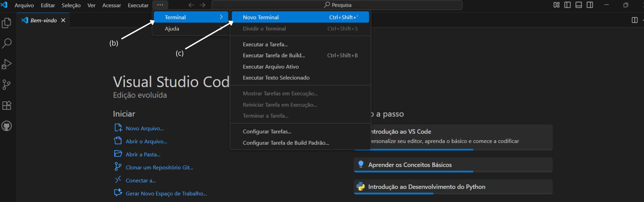Go back using the left arrow
644x202 pixels.
pyautogui.click(x=191, y=5)
